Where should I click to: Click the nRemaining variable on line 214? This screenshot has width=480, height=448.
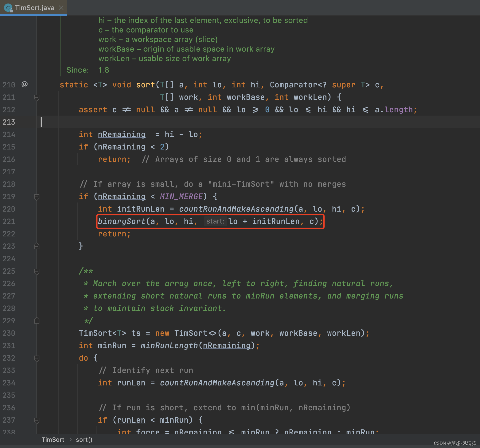(x=122, y=134)
